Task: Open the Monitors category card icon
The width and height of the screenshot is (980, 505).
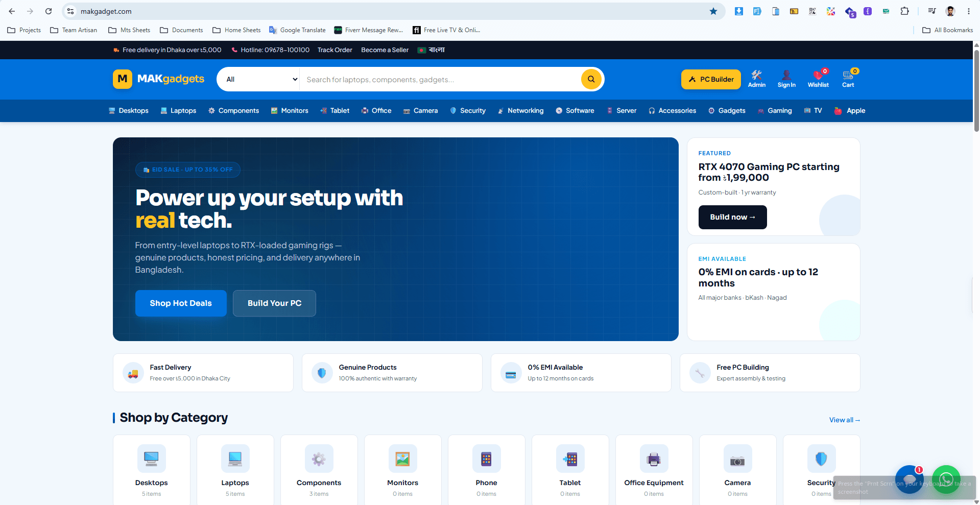Action: 403,459
